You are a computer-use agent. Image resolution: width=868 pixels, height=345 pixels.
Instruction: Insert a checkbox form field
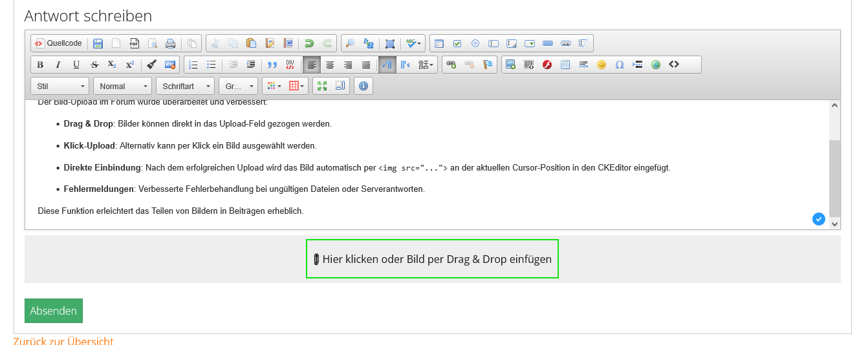[x=457, y=43]
